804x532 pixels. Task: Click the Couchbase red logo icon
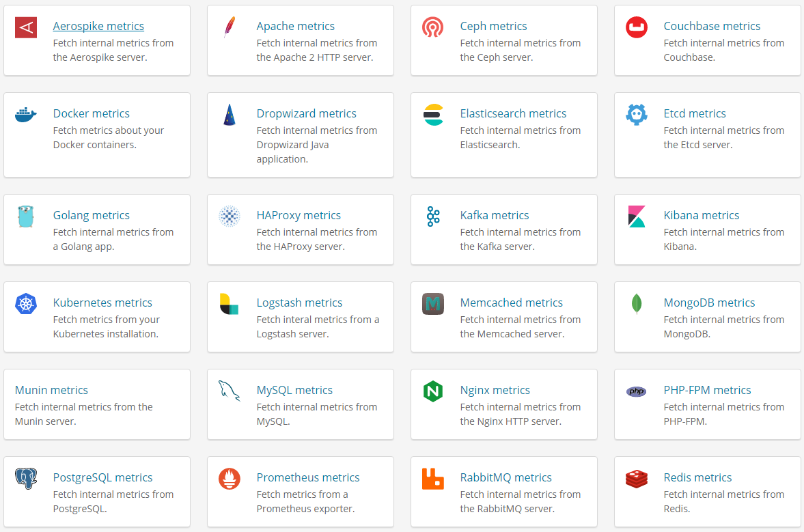pyautogui.click(x=637, y=27)
